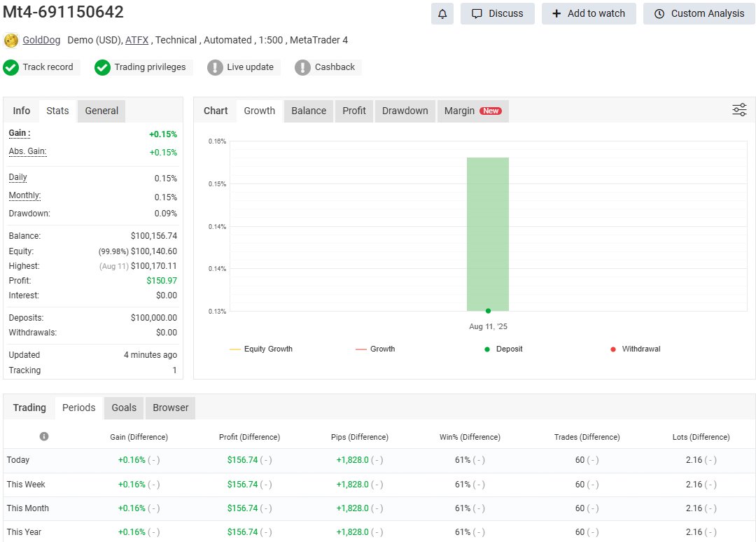Image resolution: width=756 pixels, height=542 pixels.
Task: Switch to the Periods tab
Action: [78, 408]
